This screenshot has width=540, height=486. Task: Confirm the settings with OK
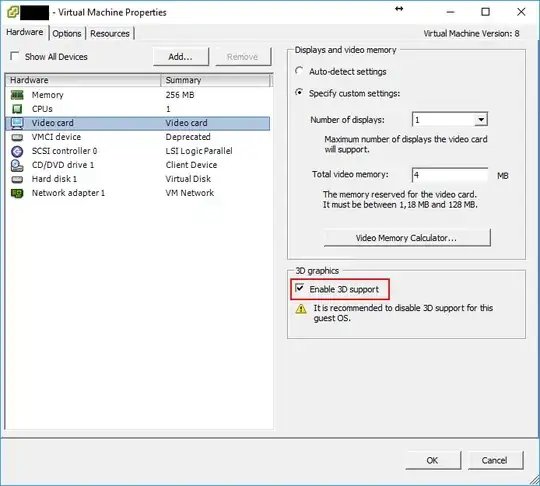(433, 460)
